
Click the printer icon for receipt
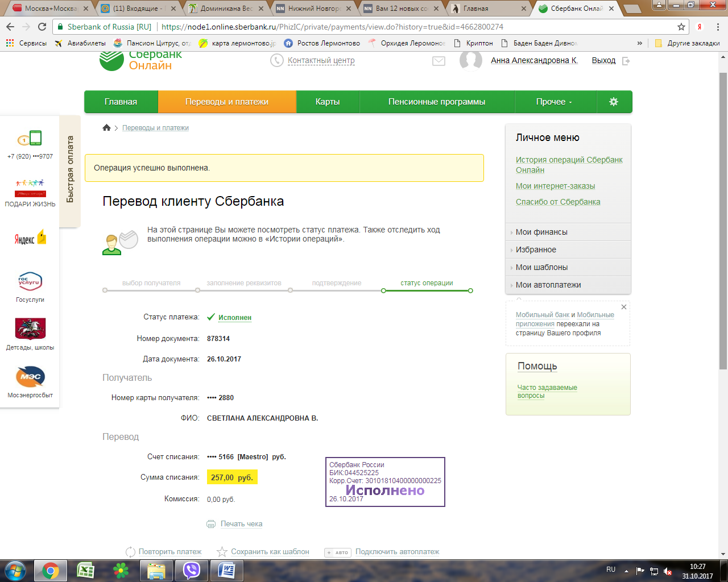tap(211, 524)
